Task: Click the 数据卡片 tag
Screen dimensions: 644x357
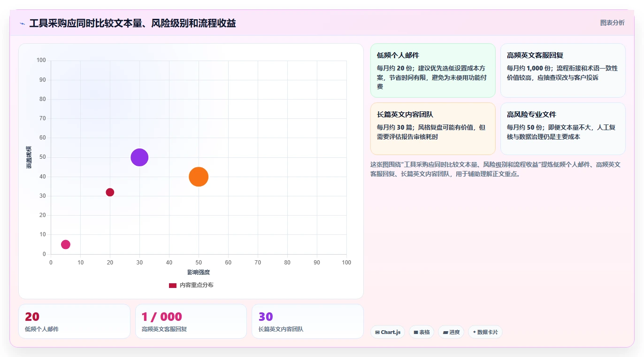Action: tap(485, 332)
